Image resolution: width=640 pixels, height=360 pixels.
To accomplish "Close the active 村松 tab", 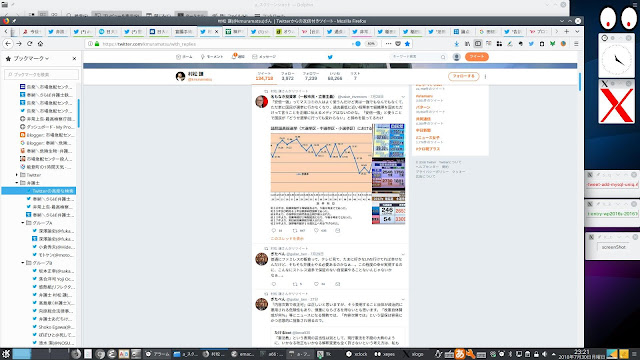I will coord(216,31).
